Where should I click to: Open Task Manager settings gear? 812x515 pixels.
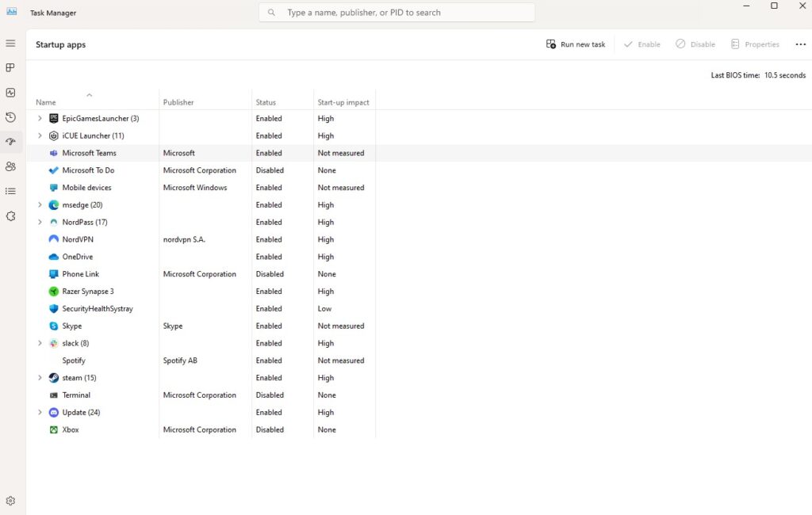[10, 501]
